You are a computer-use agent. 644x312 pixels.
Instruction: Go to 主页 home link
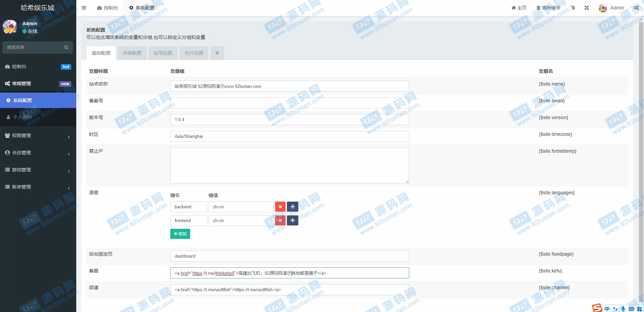[x=519, y=8]
